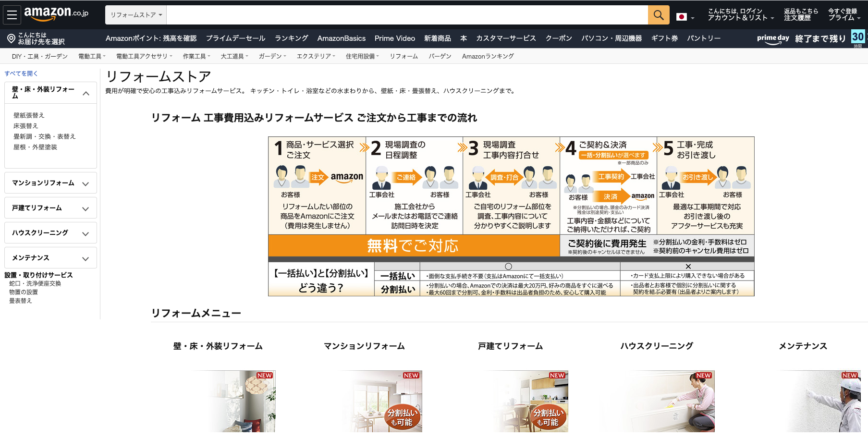This screenshot has width=868, height=438.
Task: Expand the 電動工具 subnav dropdown
Action: 92,56
